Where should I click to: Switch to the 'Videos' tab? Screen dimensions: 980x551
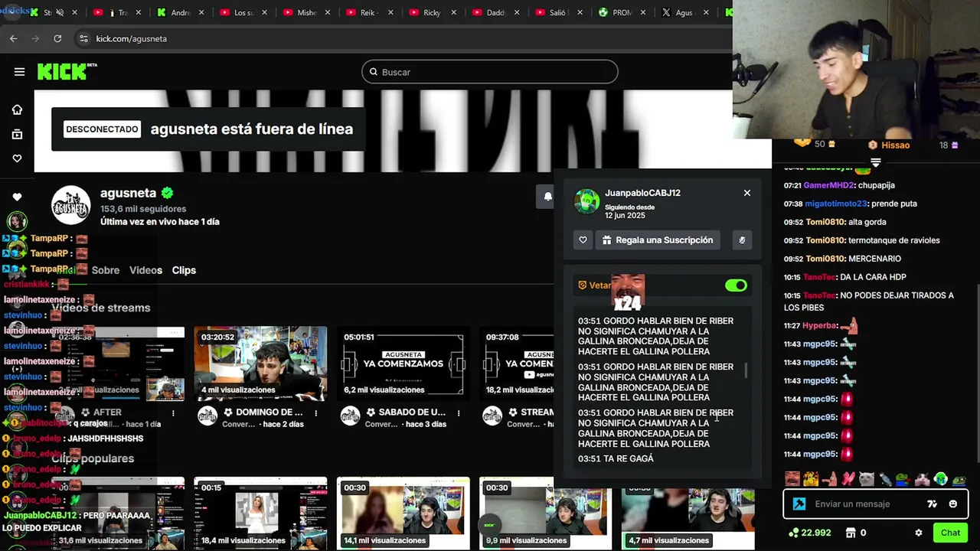pyautogui.click(x=145, y=270)
